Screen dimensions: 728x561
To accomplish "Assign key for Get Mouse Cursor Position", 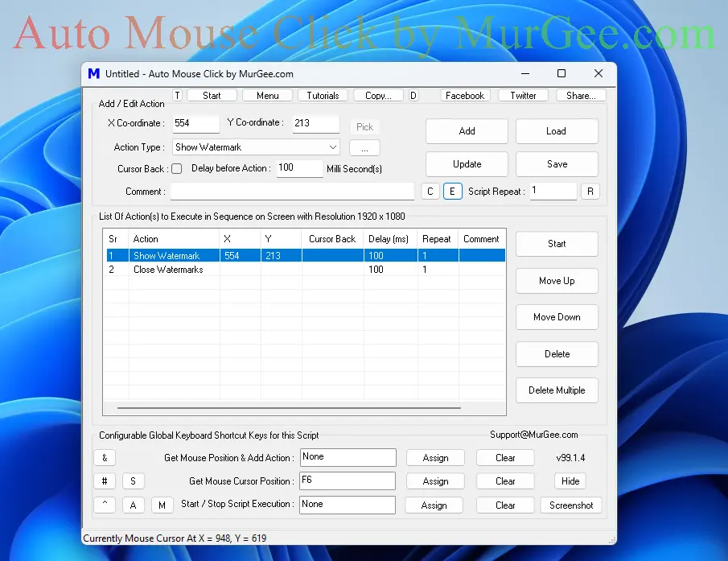I will point(435,481).
